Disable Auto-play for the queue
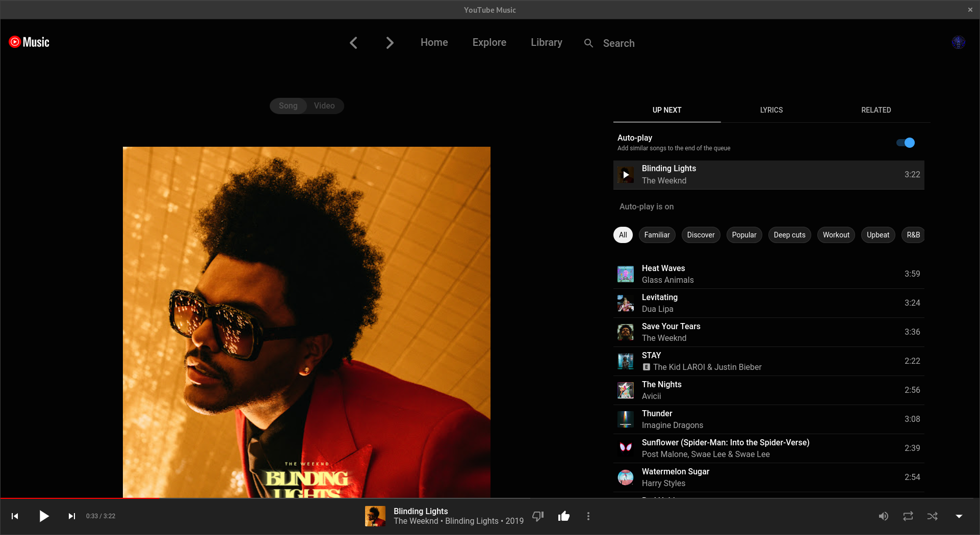The width and height of the screenshot is (980, 535). pyautogui.click(x=905, y=143)
